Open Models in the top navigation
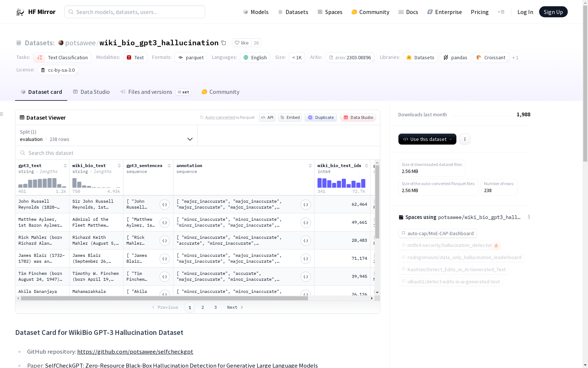Viewport: 588px width, 368px height. pyautogui.click(x=256, y=12)
